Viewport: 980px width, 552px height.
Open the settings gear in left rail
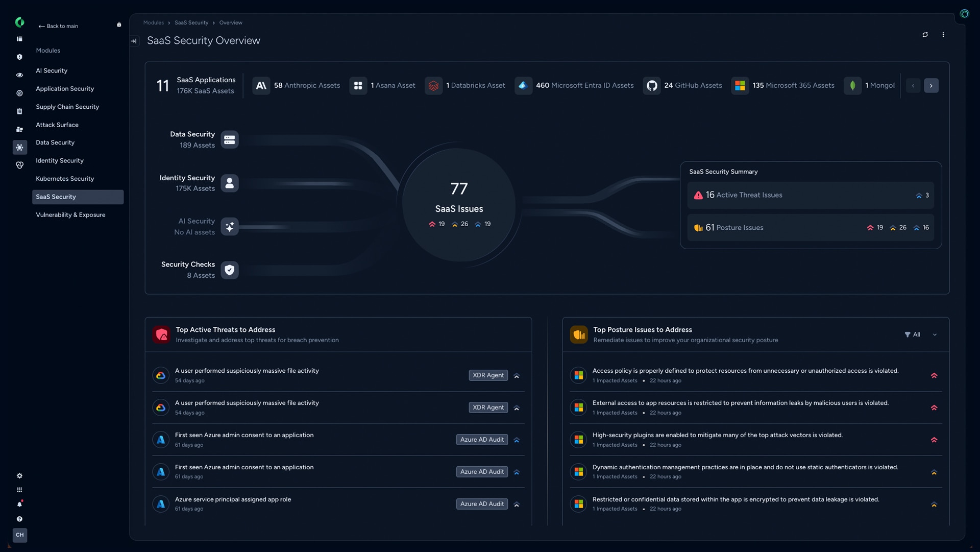(19, 476)
